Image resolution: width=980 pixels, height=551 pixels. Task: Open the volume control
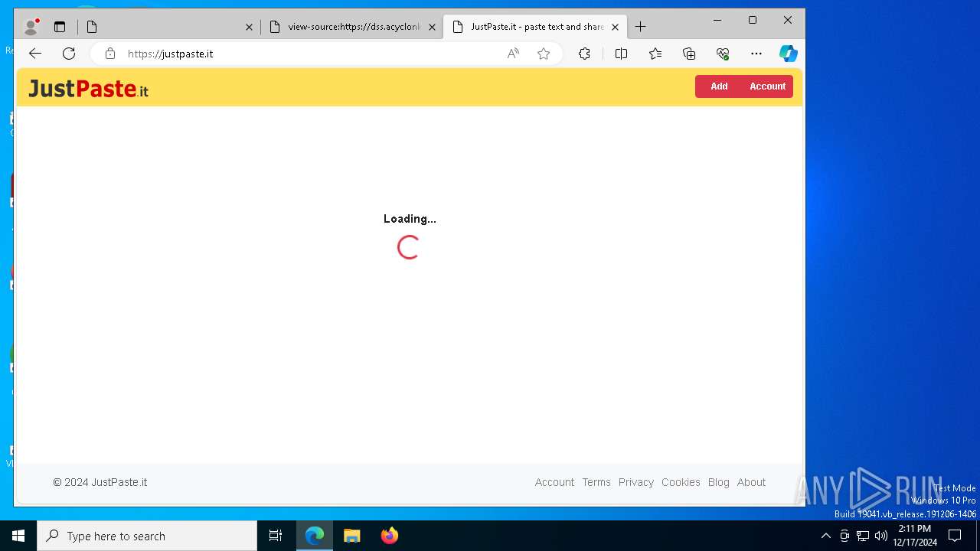[881, 536]
